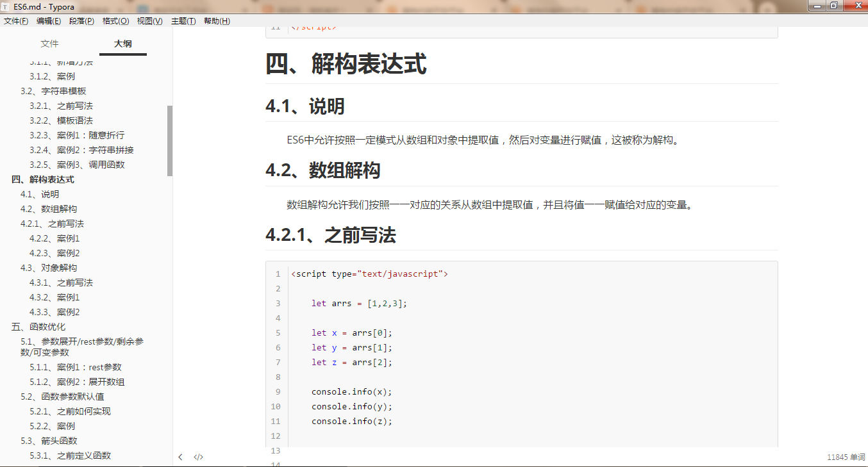Navigate to 5.2、函数参数默认值 in outline

pyautogui.click(x=62, y=397)
